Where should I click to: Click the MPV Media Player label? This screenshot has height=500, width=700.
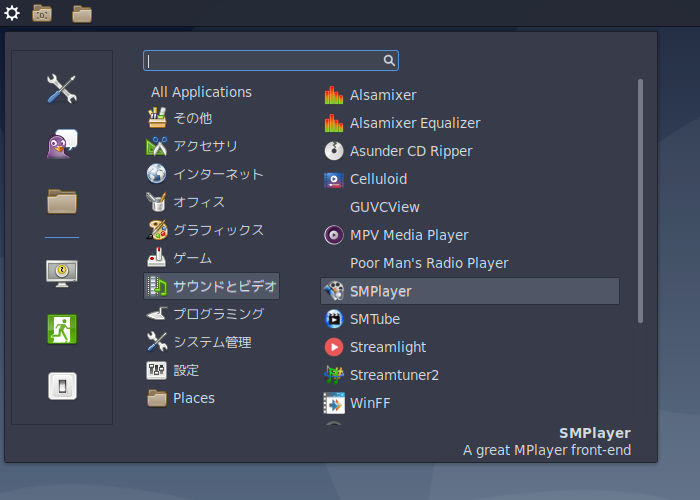coord(409,235)
